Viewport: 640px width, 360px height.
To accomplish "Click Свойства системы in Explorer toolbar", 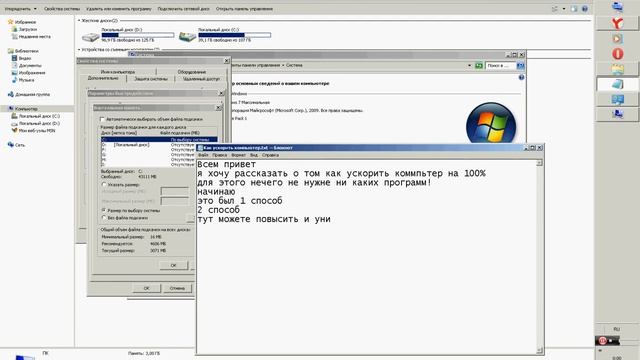I will pyautogui.click(x=62, y=9).
